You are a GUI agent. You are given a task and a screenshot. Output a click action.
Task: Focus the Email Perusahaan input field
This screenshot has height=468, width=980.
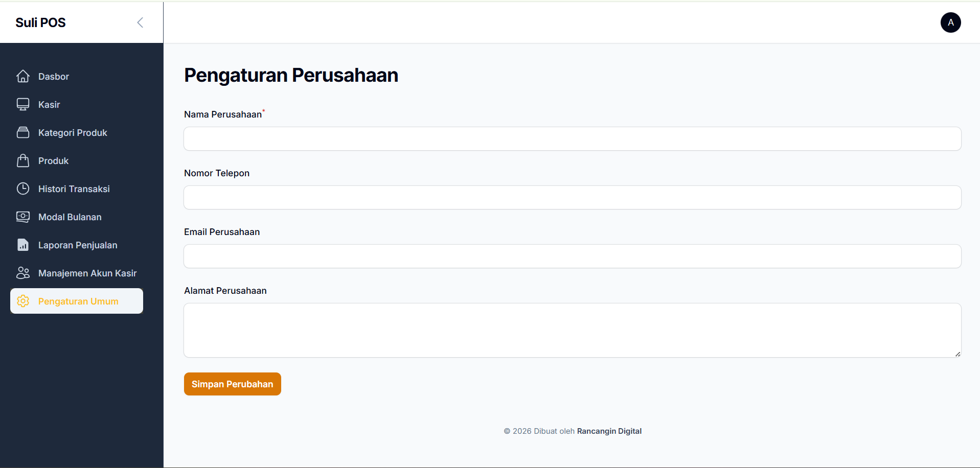[573, 256]
